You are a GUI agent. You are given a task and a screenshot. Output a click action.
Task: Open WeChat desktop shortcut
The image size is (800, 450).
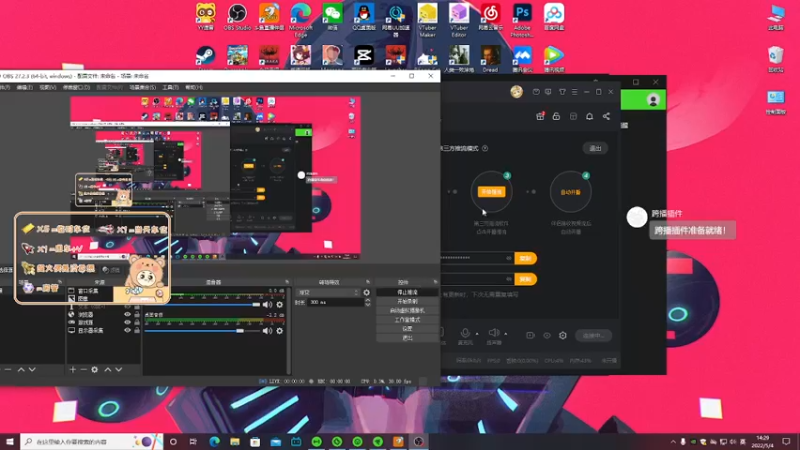332,17
